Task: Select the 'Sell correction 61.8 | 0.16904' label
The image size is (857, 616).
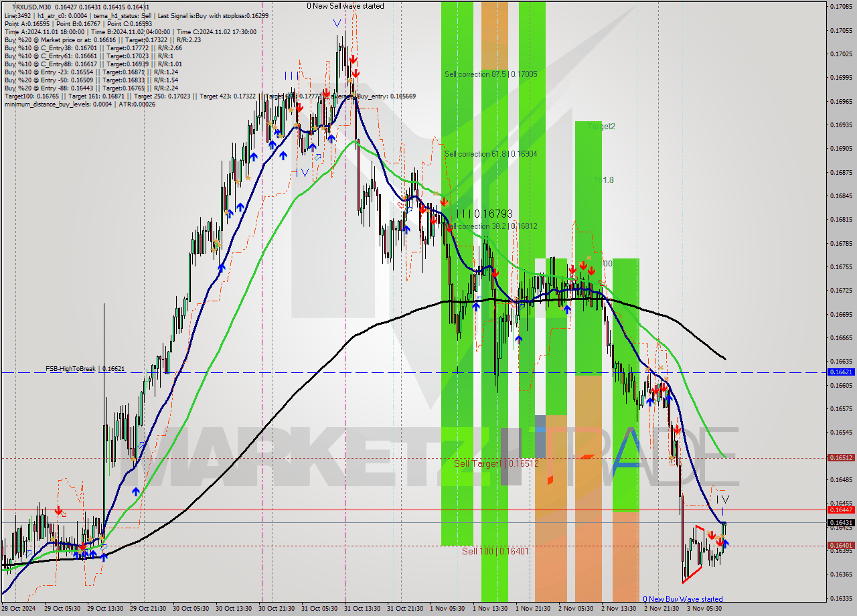Action: coord(491,154)
